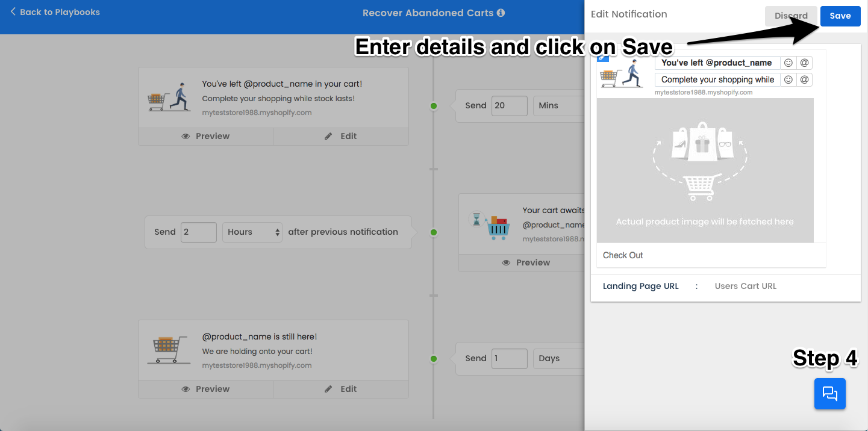Click "We are holding onto your cart!" text
Screen dimensions: 868x431
[257, 351]
